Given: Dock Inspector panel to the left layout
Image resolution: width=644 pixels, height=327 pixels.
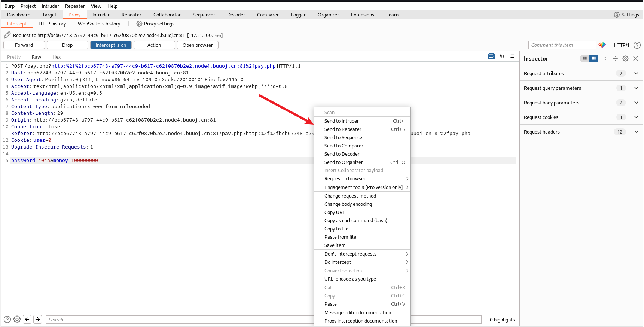Looking at the screenshot, I should pos(585,58).
